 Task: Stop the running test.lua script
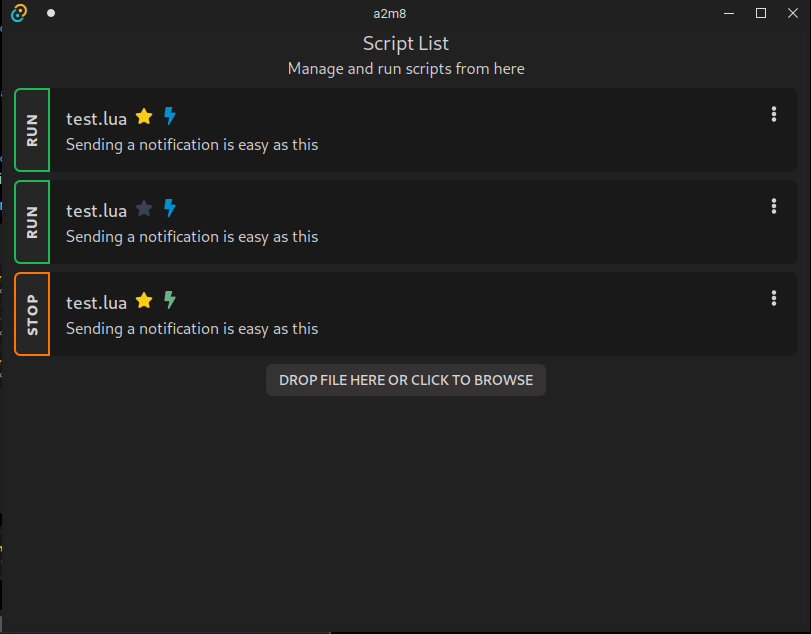32,314
